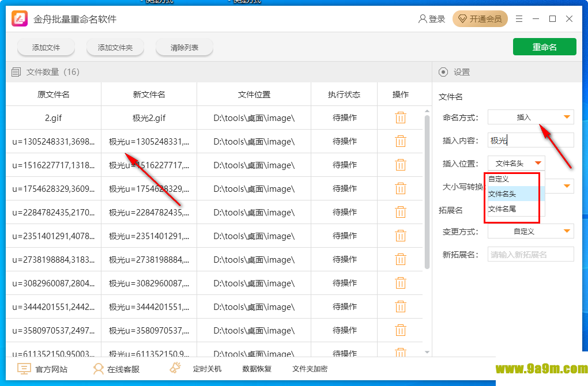Click the file list vertical scrollbar thumb
The image size is (588, 386).
(x=427, y=192)
